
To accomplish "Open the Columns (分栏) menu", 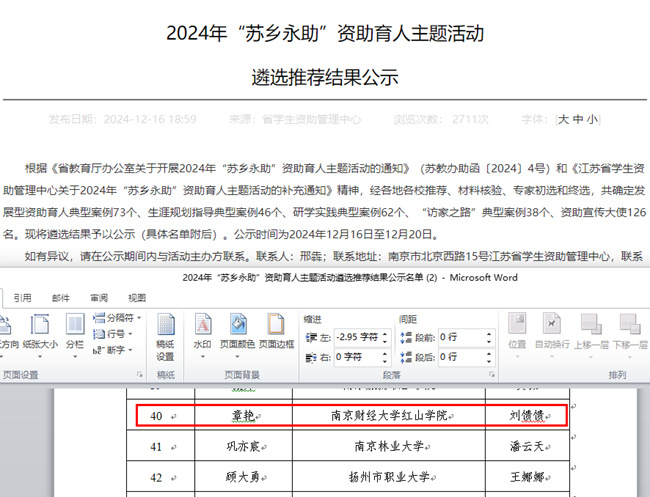I will [x=75, y=332].
